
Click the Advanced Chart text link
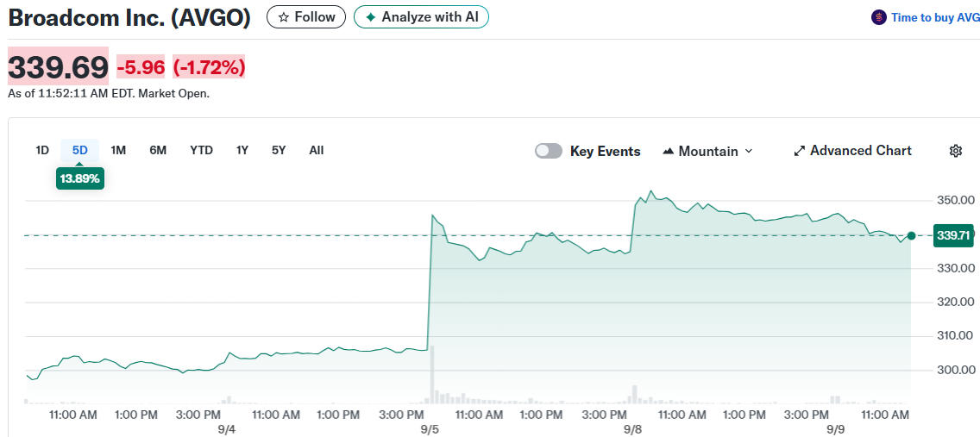pos(860,151)
